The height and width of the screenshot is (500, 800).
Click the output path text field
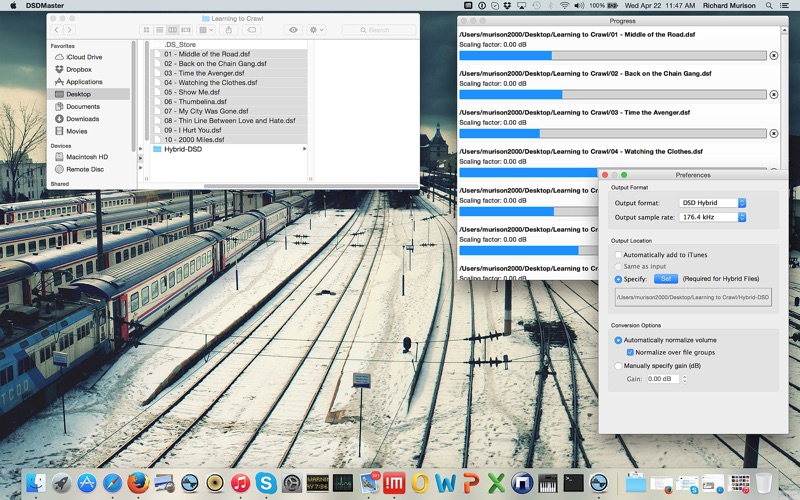pos(693,297)
